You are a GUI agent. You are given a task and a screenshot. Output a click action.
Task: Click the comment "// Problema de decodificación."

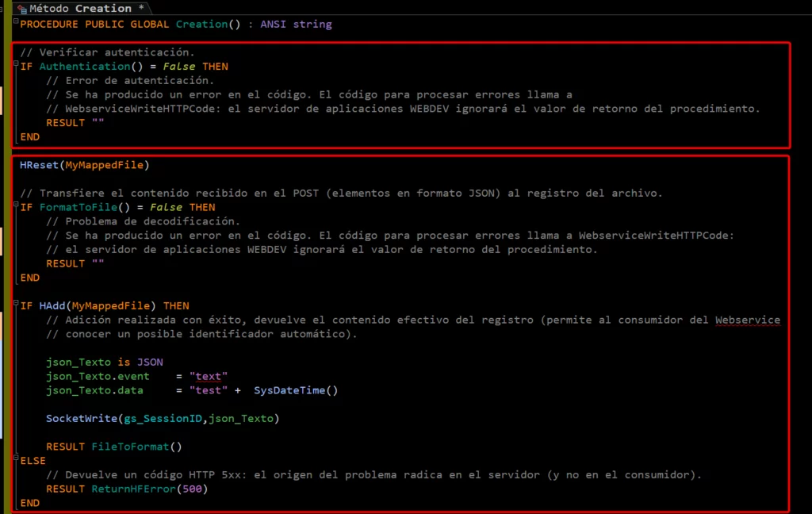click(x=143, y=221)
